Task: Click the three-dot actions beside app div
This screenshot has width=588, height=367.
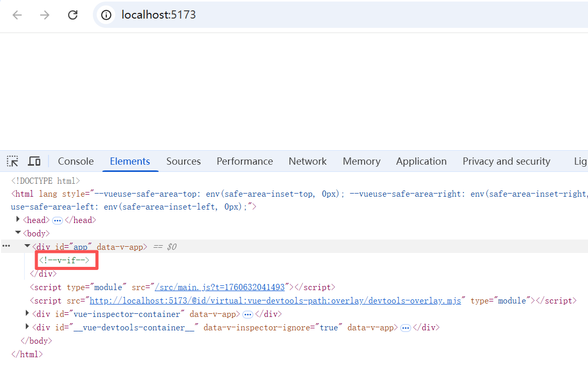Action: (6, 246)
